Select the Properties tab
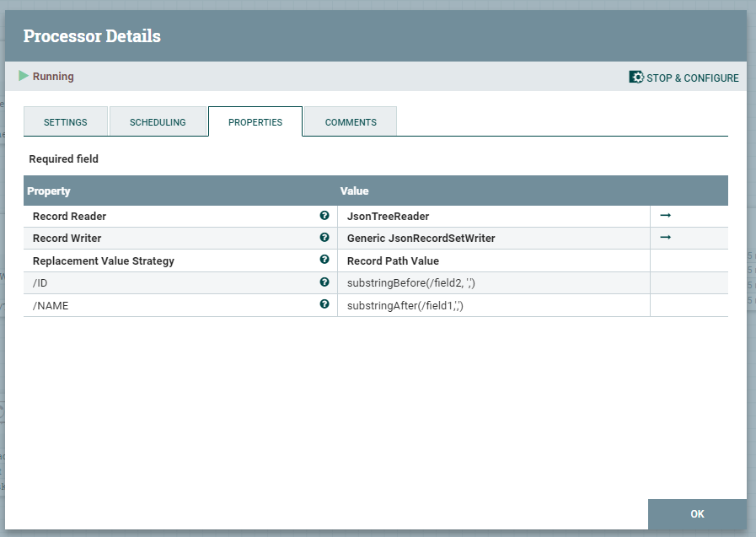 [x=255, y=122]
